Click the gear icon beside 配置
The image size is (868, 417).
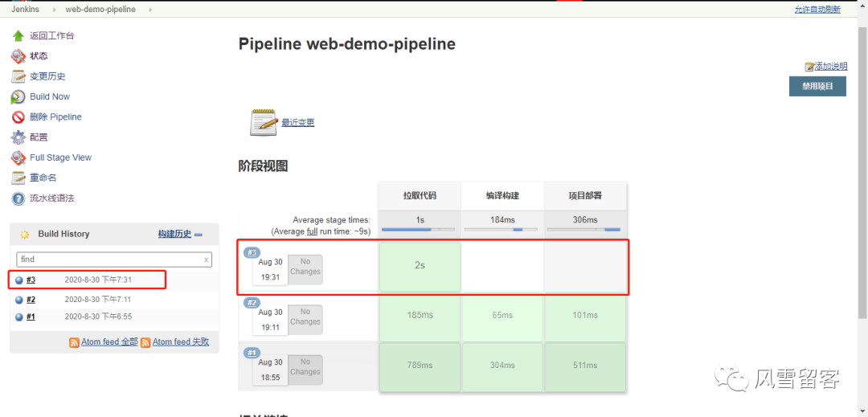(18, 137)
